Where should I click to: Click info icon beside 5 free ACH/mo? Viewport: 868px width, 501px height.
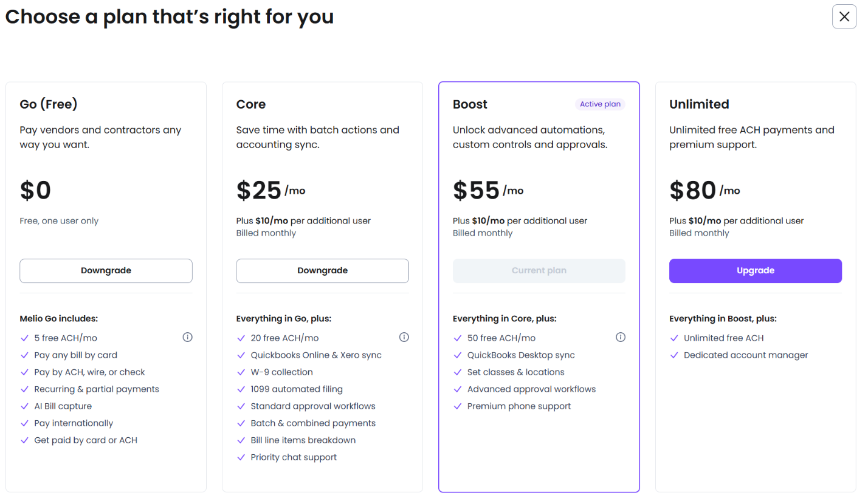coord(187,337)
